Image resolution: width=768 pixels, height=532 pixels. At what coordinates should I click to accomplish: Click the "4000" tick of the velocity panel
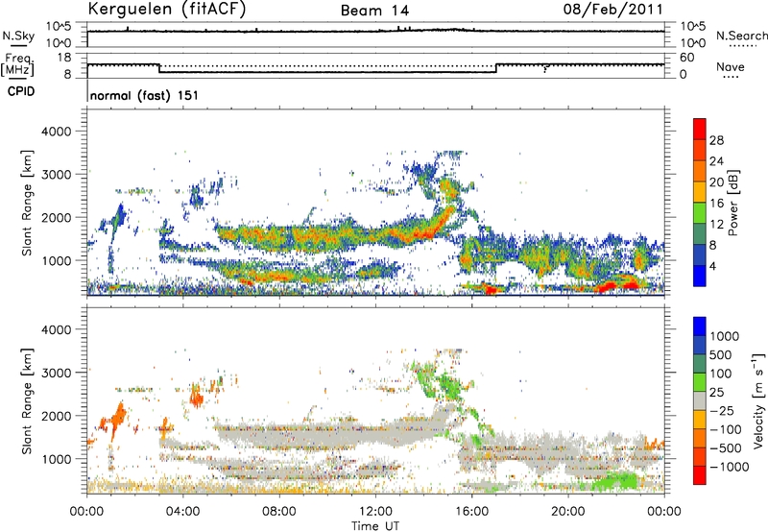(57, 329)
